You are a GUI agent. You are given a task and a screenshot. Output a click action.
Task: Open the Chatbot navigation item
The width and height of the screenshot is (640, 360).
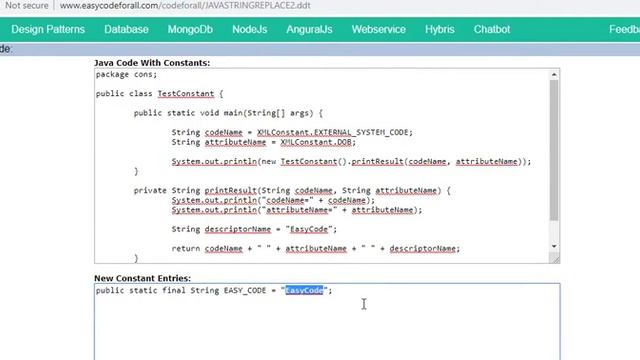point(491,29)
